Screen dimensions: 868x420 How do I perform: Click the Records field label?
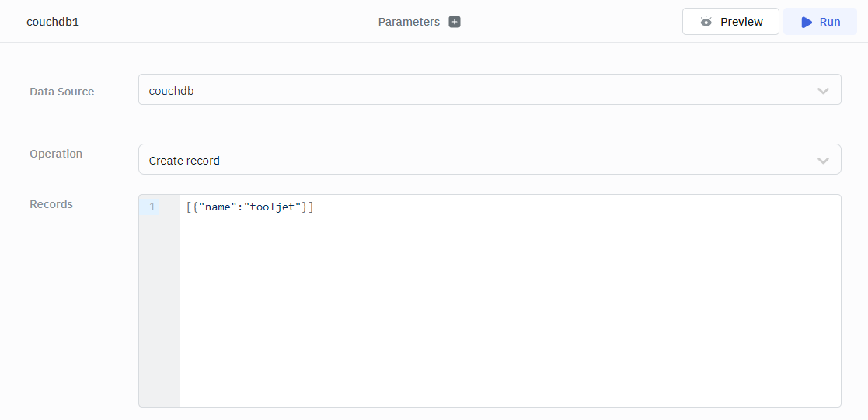pos(51,204)
